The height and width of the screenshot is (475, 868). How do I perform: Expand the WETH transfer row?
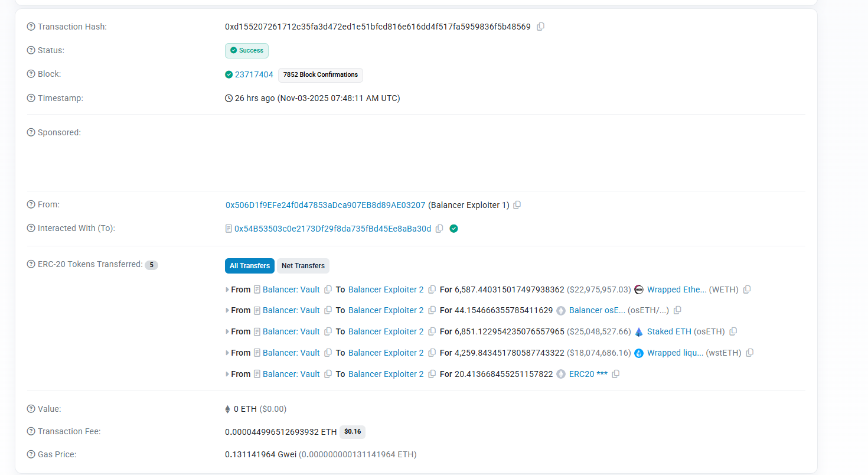tap(227, 289)
